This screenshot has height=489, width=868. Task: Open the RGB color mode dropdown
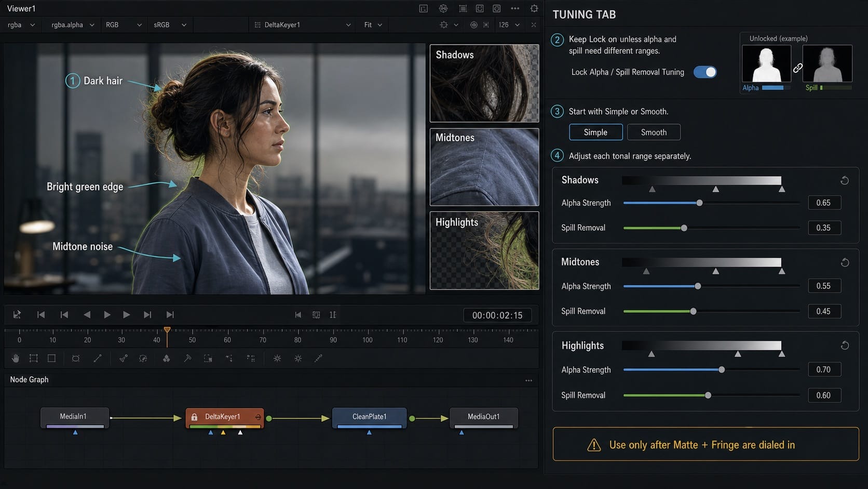124,25
